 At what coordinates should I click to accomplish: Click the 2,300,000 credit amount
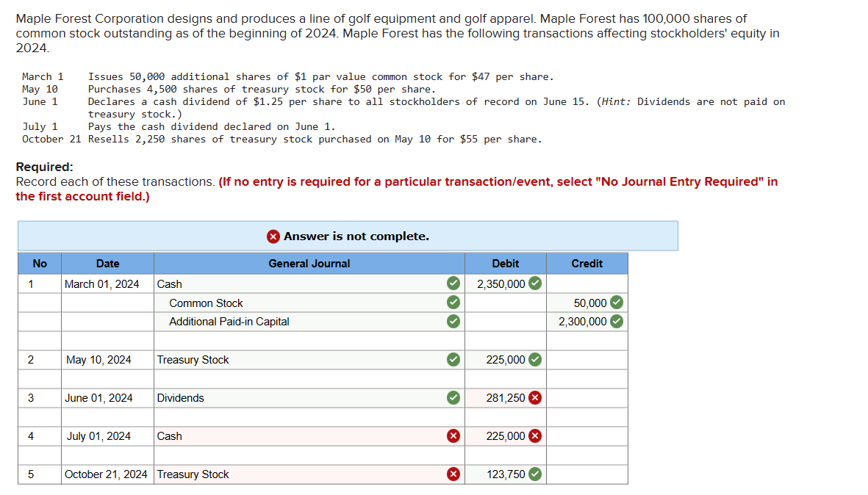[582, 322]
